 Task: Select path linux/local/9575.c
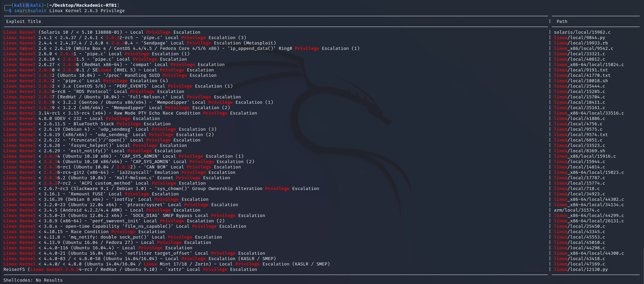(x=578, y=129)
